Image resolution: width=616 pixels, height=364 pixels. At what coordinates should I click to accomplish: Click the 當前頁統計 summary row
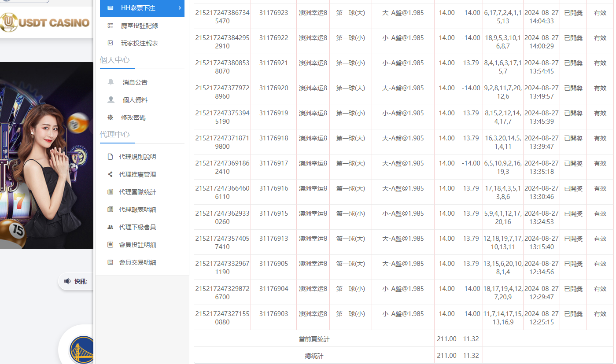[x=314, y=338]
